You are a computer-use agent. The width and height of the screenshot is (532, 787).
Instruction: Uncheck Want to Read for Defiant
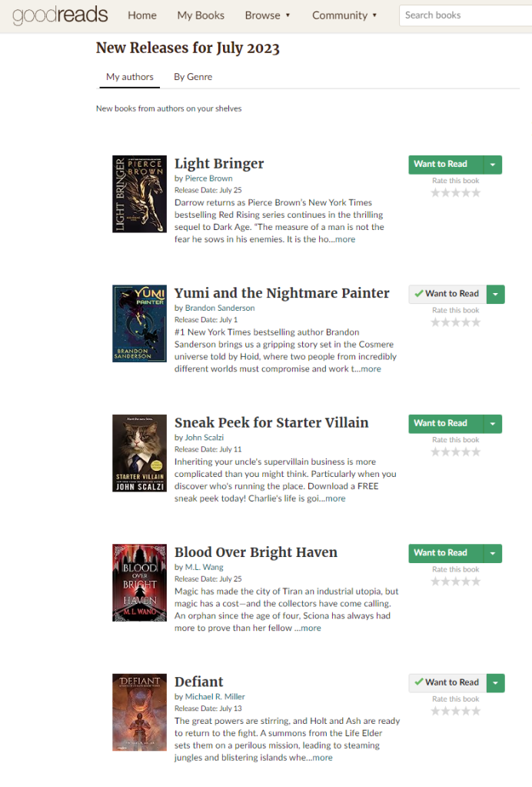[x=447, y=682]
